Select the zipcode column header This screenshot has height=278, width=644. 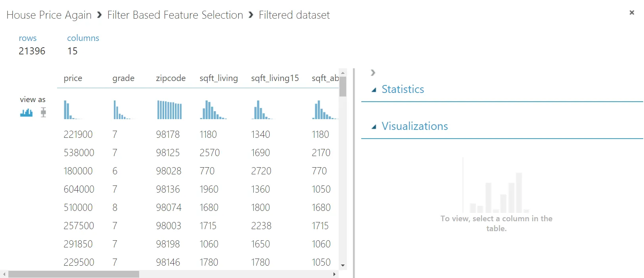point(171,78)
